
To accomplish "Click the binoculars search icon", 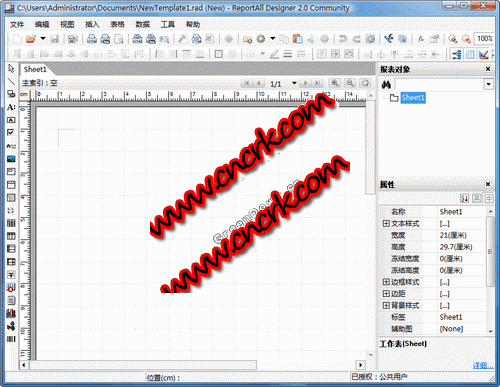I will (386, 85).
